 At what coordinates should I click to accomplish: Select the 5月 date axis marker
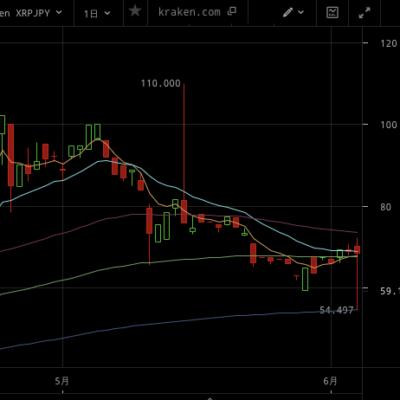click(x=62, y=381)
